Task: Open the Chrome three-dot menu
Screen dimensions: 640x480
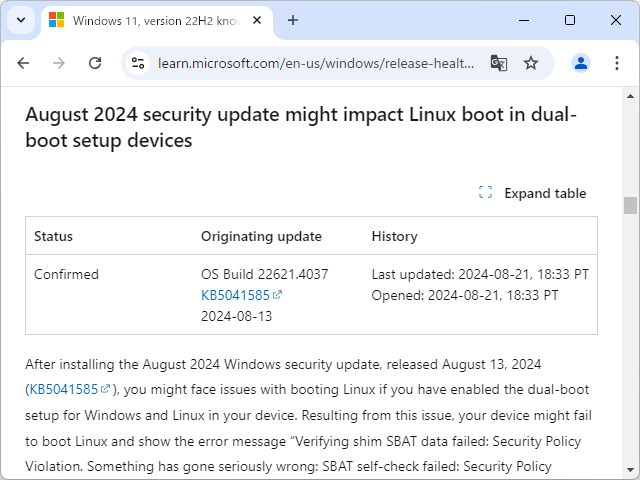Action: (x=614, y=63)
